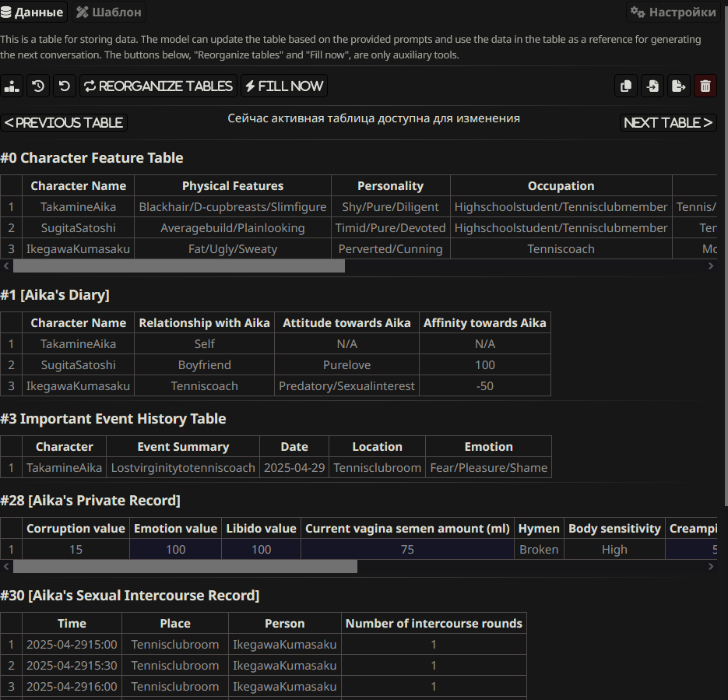Select the Attitude towards Aika header
Viewport: 728px width, 700px height.
(x=346, y=322)
